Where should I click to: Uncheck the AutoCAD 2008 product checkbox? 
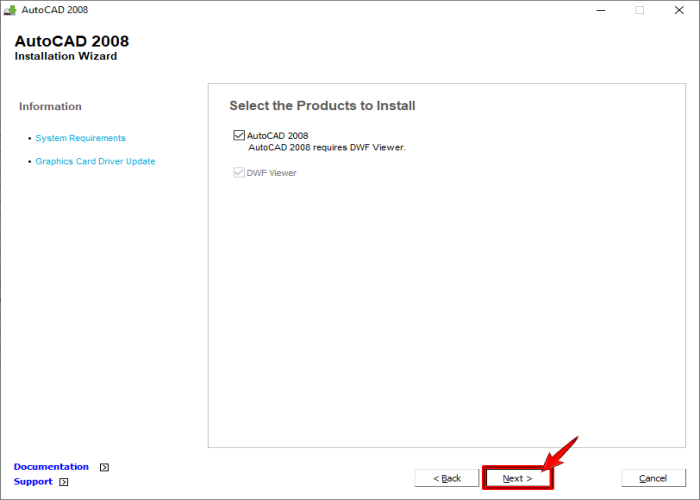click(x=239, y=135)
